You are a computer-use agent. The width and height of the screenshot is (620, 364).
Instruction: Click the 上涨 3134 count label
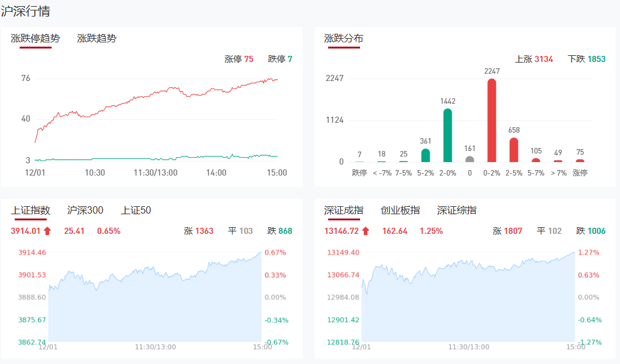[533, 60]
